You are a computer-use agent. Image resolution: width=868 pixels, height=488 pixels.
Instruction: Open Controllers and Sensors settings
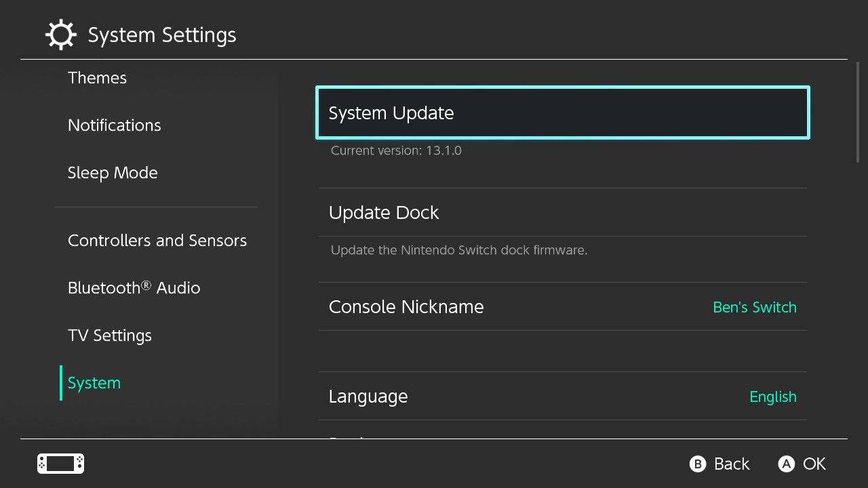(157, 240)
